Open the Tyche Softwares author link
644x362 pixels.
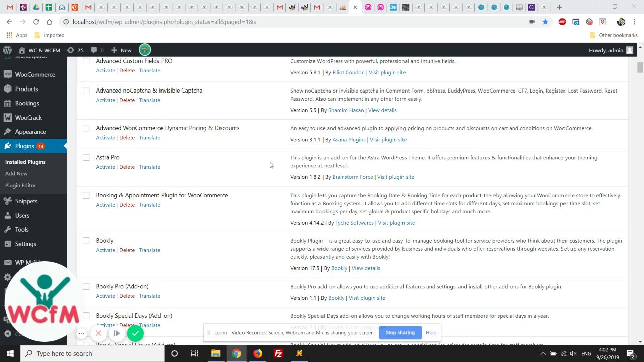(354, 223)
